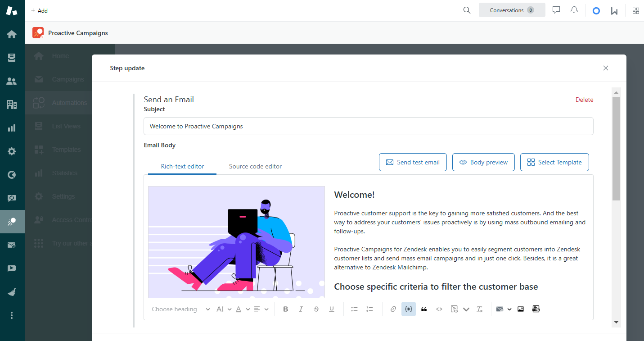Click the 'Choose specific criteria' heading text
The height and width of the screenshot is (341, 644).
pos(436,286)
